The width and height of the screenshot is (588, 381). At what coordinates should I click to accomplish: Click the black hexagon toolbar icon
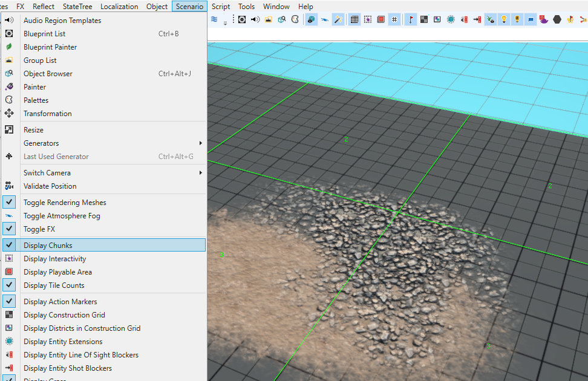pos(557,19)
